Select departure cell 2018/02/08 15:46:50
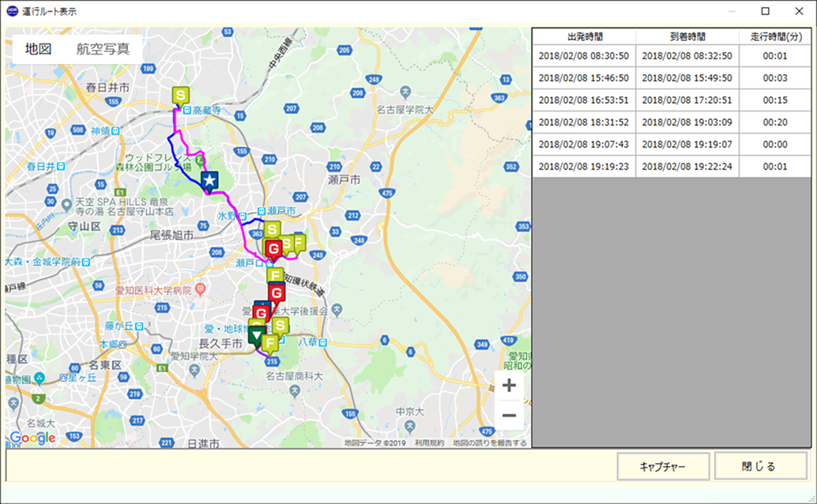 tap(584, 78)
